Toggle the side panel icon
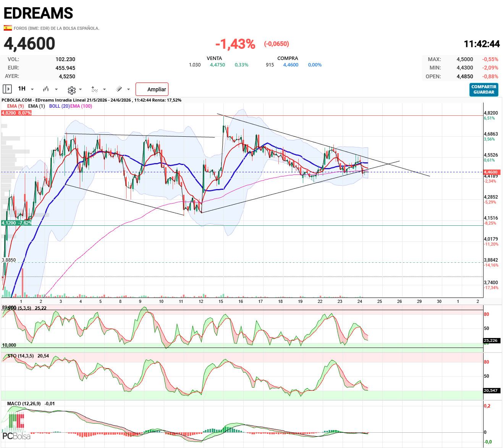The width and height of the screenshot is (503, 448). (x=7, y=89)
